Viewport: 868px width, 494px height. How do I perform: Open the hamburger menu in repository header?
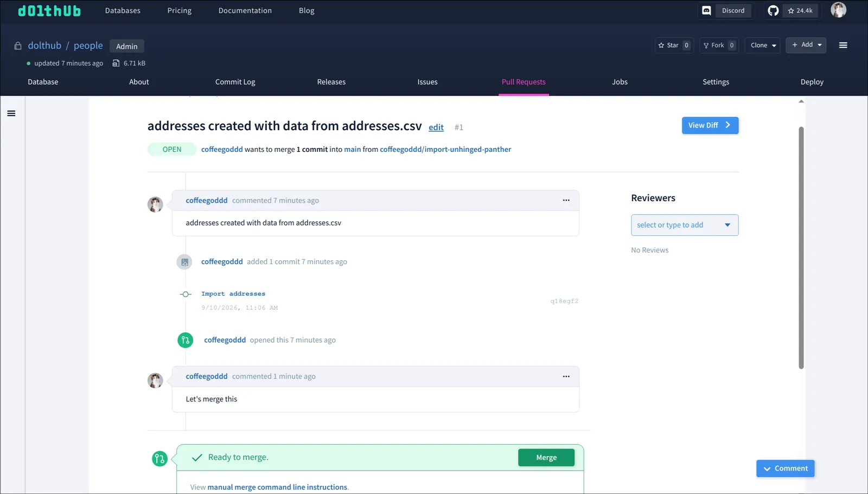[843, 46]
